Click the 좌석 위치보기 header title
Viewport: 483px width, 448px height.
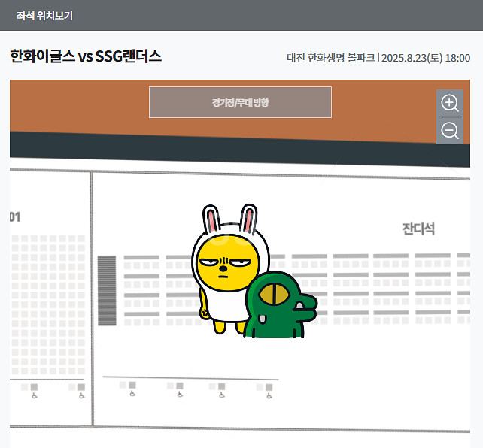44,15
